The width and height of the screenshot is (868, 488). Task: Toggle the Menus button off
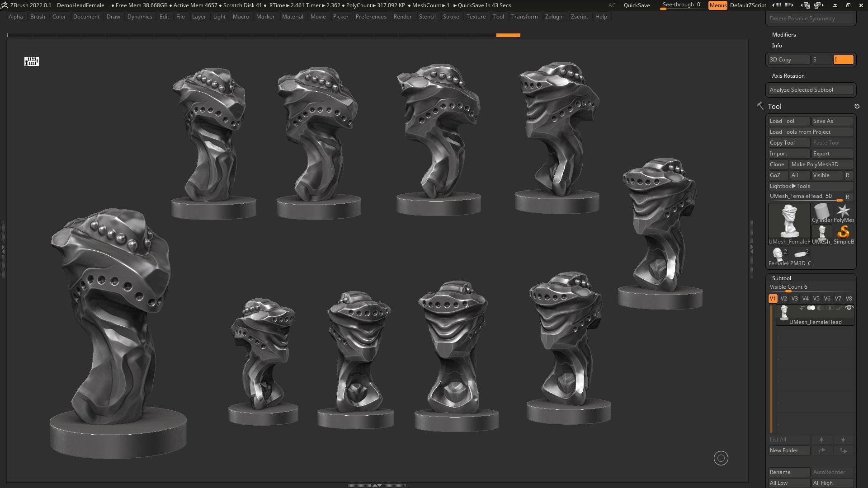coord(717,5)
